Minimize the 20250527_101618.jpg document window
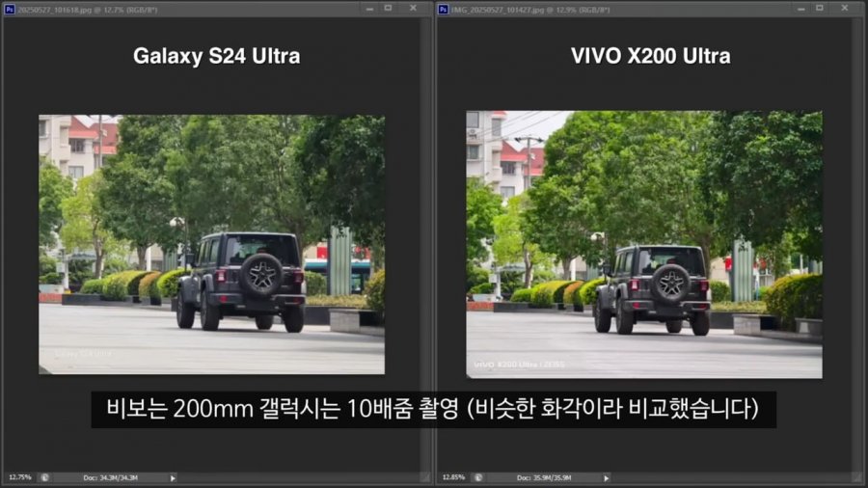The width and height of the screenshot is (868, 488). pos(369,9)
